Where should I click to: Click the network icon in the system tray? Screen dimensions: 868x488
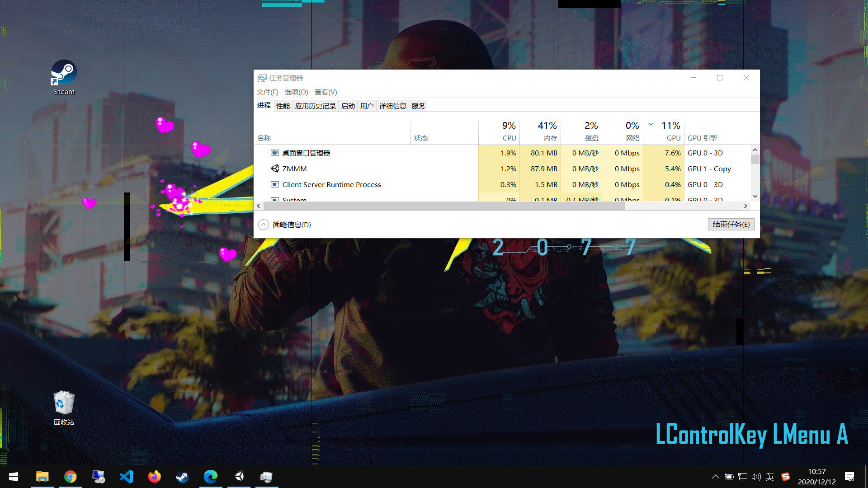click(x=743, y=477)
